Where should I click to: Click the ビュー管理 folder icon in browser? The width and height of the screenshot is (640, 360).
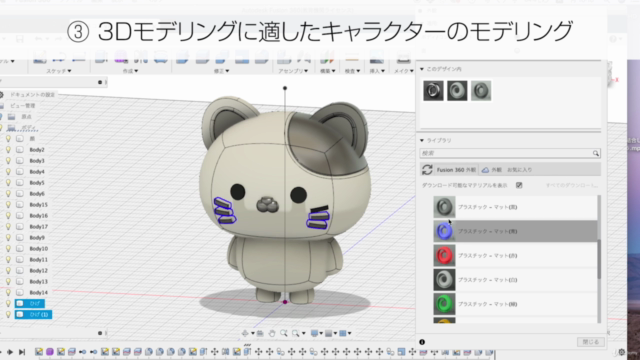(2, 106)
